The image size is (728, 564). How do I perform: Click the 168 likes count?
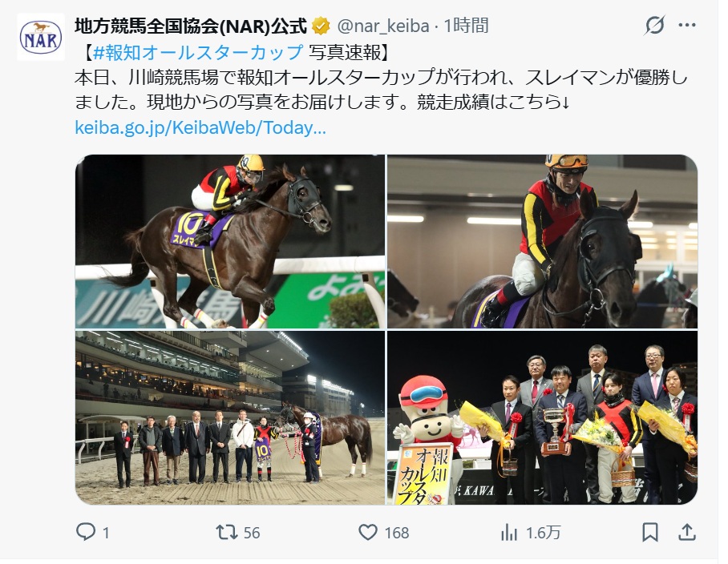click(397, 533)
